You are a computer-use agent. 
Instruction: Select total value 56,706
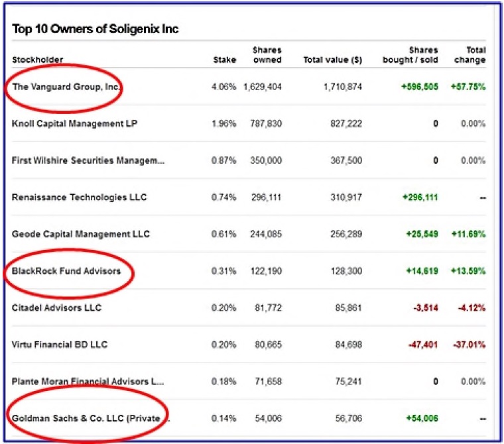pos(348,418)
